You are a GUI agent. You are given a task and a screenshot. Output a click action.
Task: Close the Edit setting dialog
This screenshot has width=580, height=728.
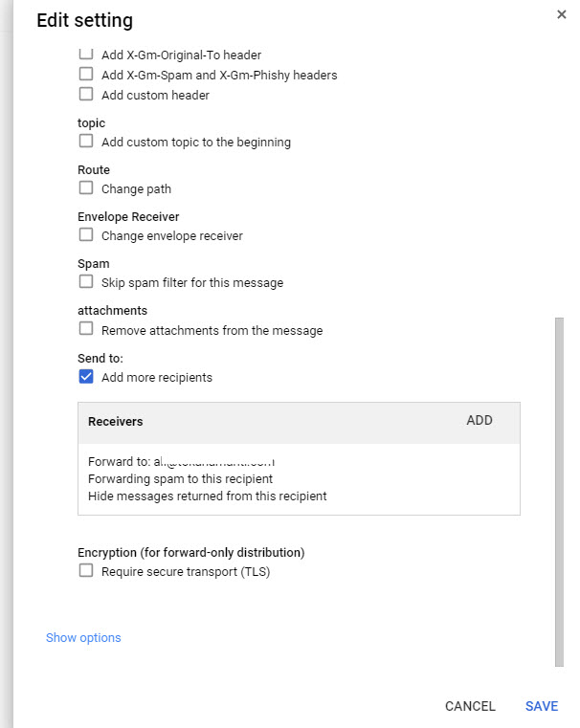click(562, 14)
